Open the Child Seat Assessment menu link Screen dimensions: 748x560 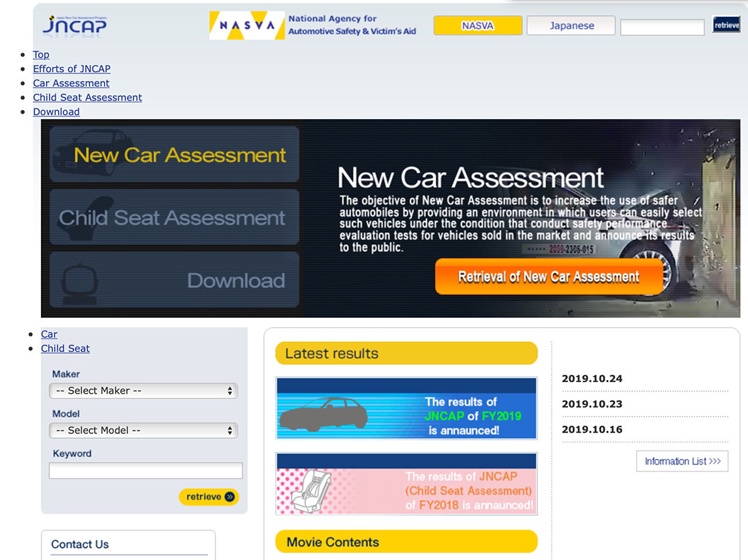click(87, 98)
